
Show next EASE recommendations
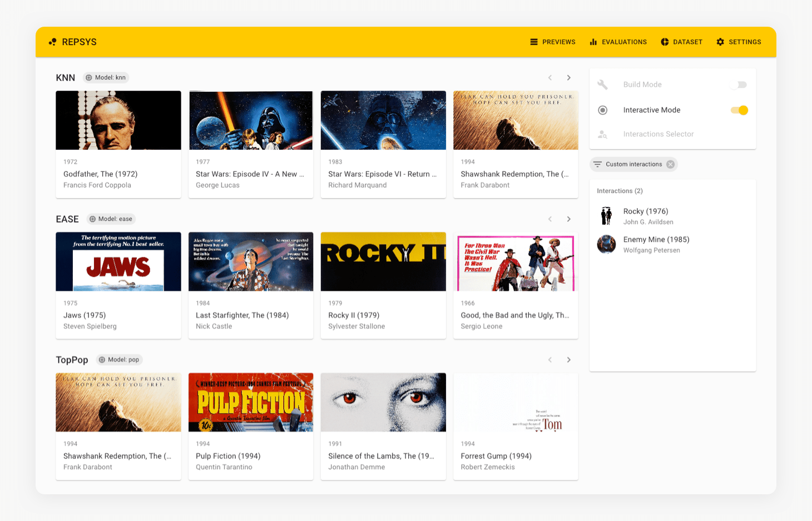(568, 219)
